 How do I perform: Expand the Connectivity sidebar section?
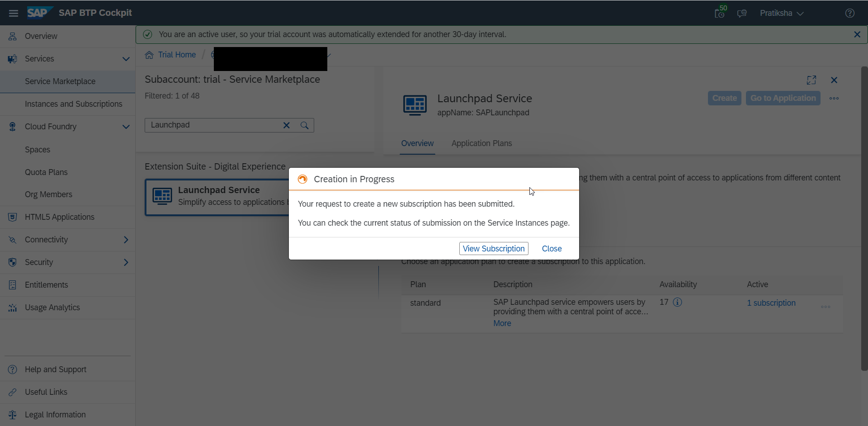(126, 240)
